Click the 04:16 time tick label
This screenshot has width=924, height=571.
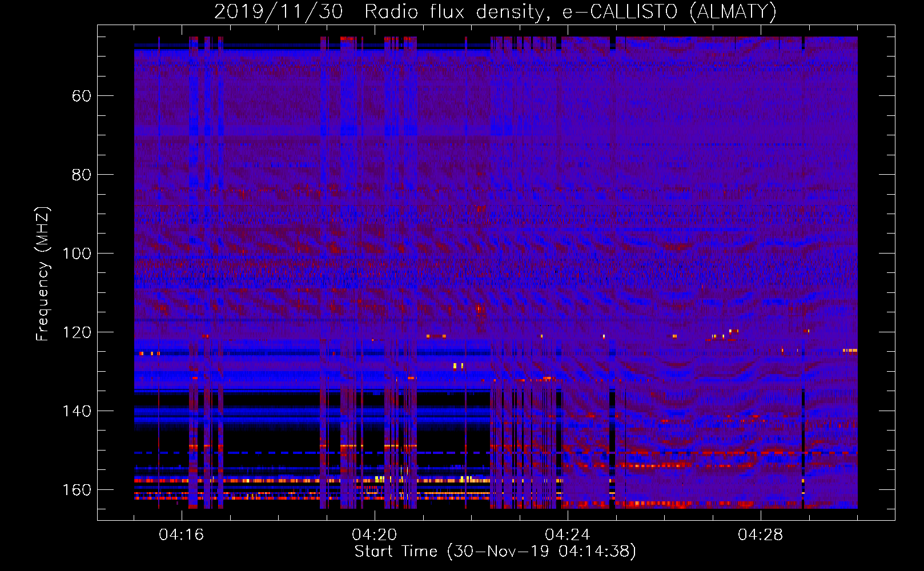(x=182, y=535)
